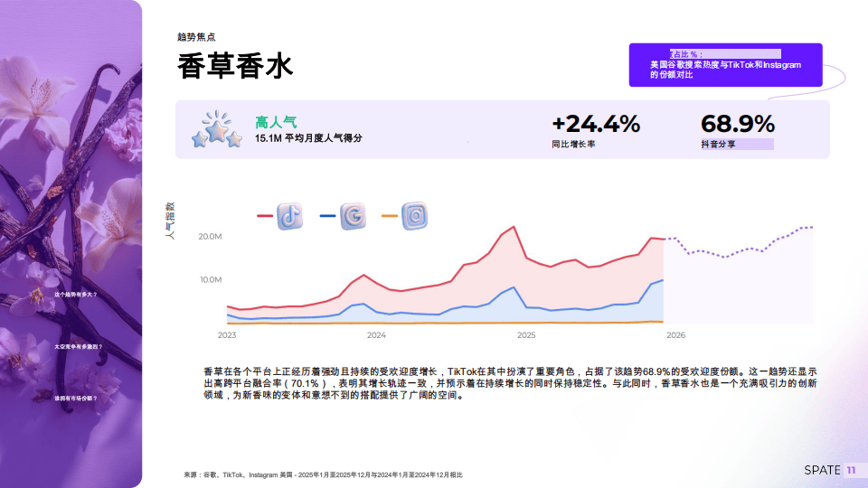Viewport: 868px width, 488px height.
Task: Click the 15.1M average monthly popularity score
Action: pyautogui.click(x=308, y=138)
